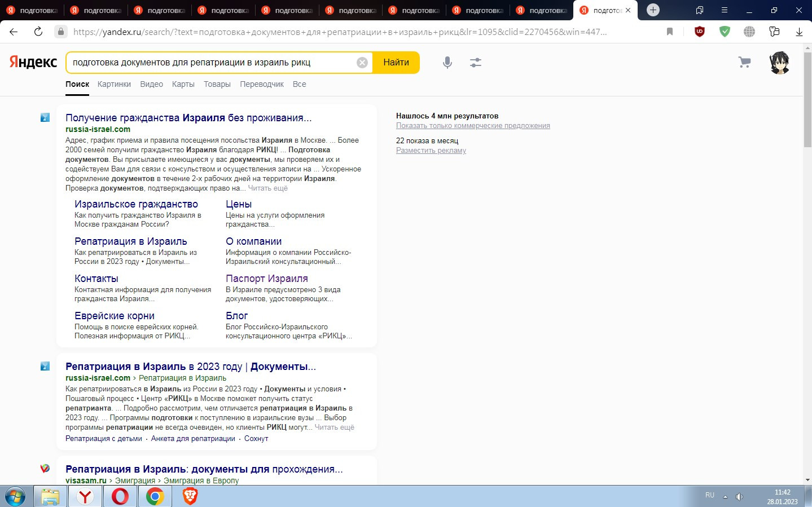Open the green shield protection extension
Viewport: 812px width, 507px height.
[725, 32]
